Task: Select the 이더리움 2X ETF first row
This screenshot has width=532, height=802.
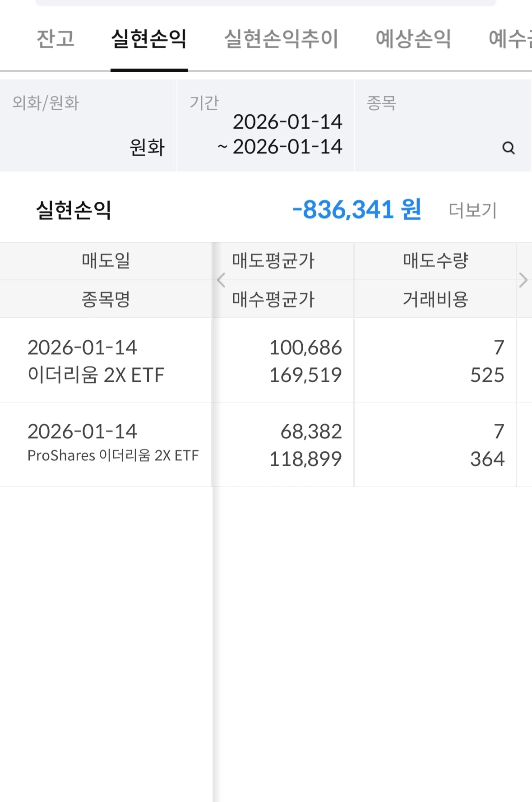Action: (x=106, y=361)
